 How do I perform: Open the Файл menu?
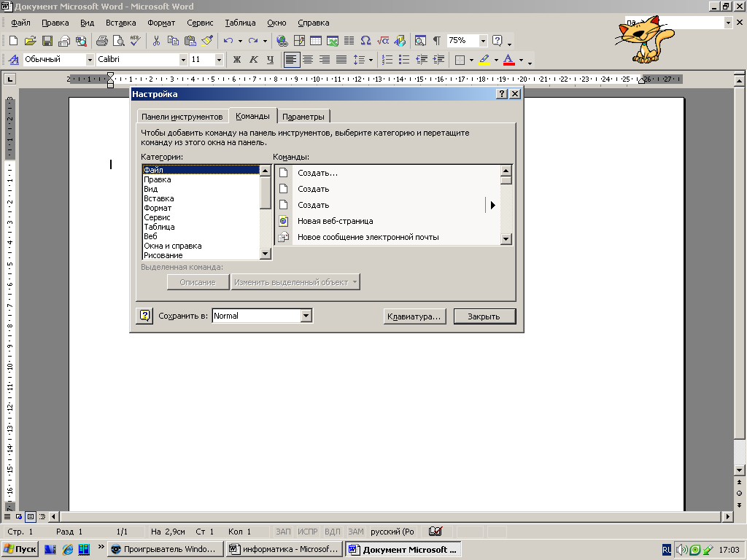click(x=20, y=23)
